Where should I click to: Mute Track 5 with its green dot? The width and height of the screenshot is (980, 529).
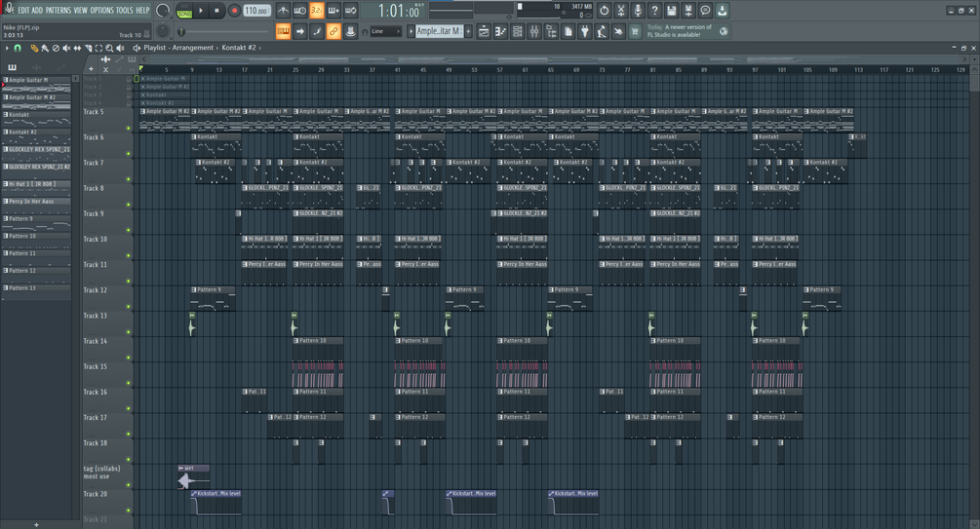(129, 128)
